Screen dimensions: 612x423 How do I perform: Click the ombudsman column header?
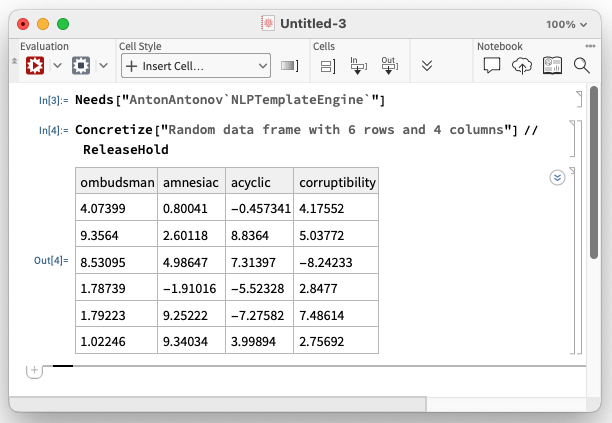click(117, 182)
